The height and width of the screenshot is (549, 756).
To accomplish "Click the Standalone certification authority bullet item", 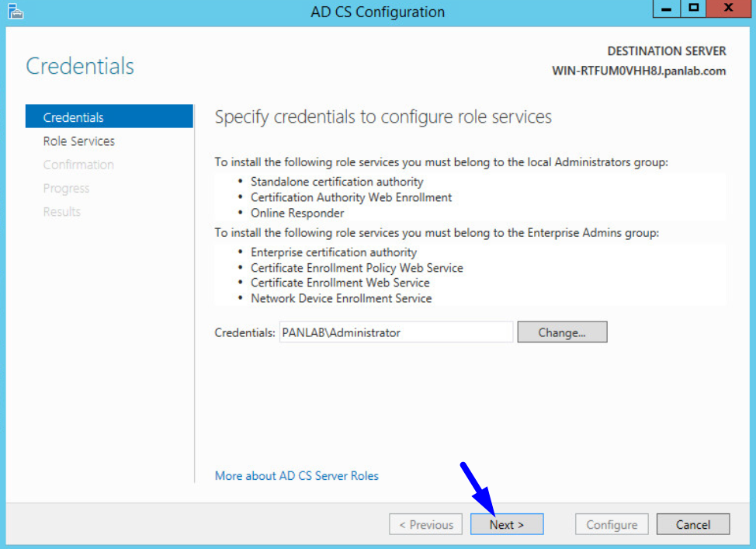I will [x=337, y=181].
